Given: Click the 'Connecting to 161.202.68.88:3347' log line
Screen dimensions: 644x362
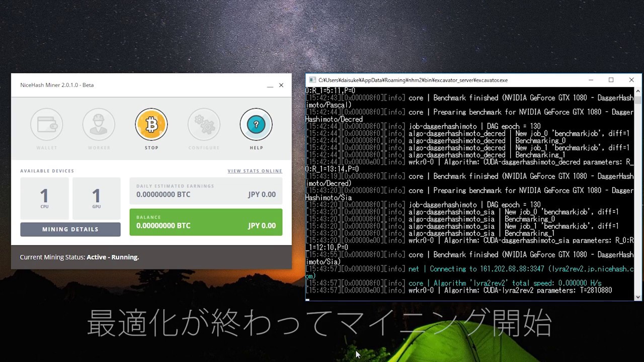Looking at the screenshot, I should point(470,273).
